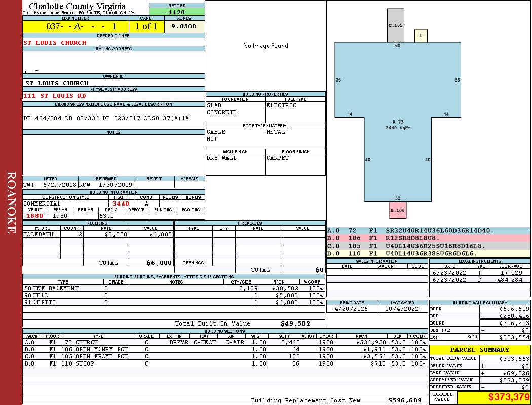Viewport: 532px width, 405px height.
Task: Click the 105 OPEN FRAME PCH row
Action: tap(225, 356)
